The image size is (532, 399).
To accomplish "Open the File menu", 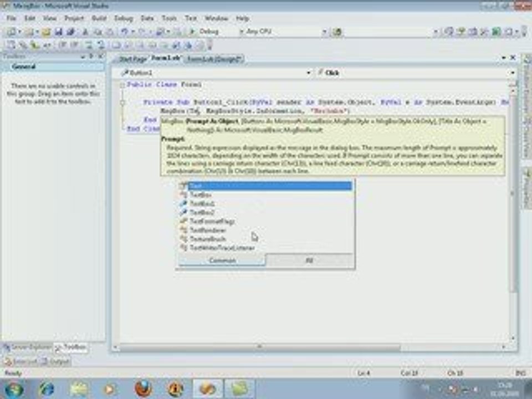I will coord(11,18).
